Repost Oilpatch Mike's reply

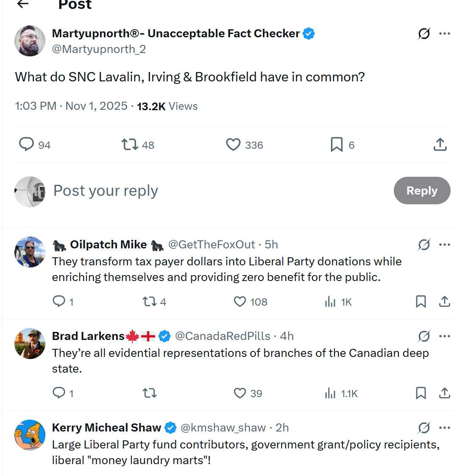click(149, 301)
